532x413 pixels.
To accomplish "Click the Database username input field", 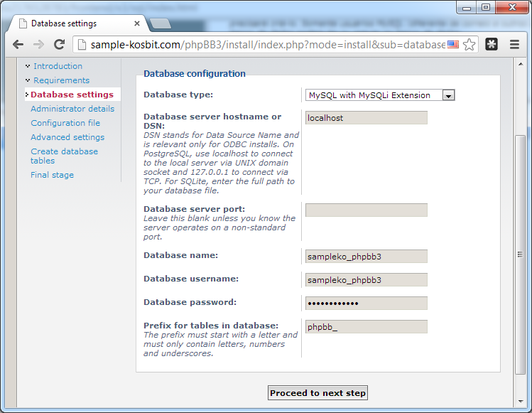I will pyautogui.click(x=367, y=280).
